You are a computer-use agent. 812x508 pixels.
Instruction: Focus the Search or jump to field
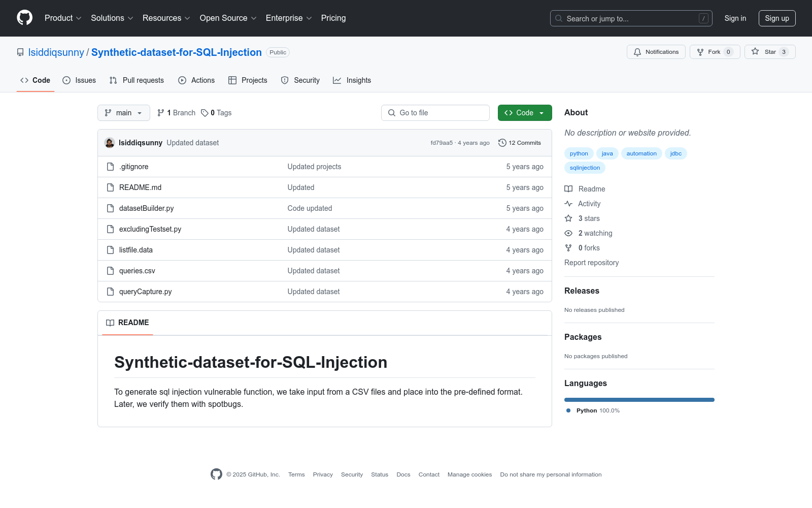(631, 18)
